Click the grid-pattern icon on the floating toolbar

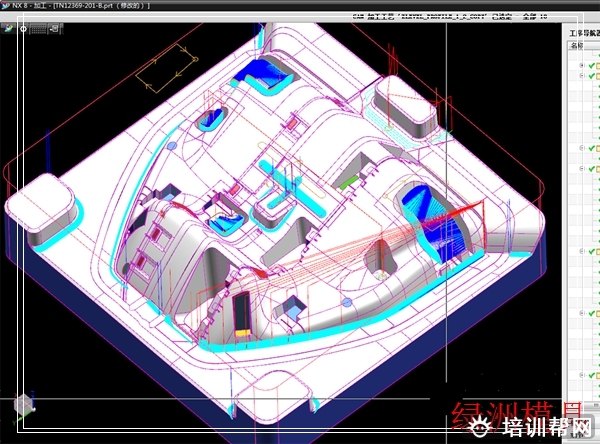click(x=37, y=29)
